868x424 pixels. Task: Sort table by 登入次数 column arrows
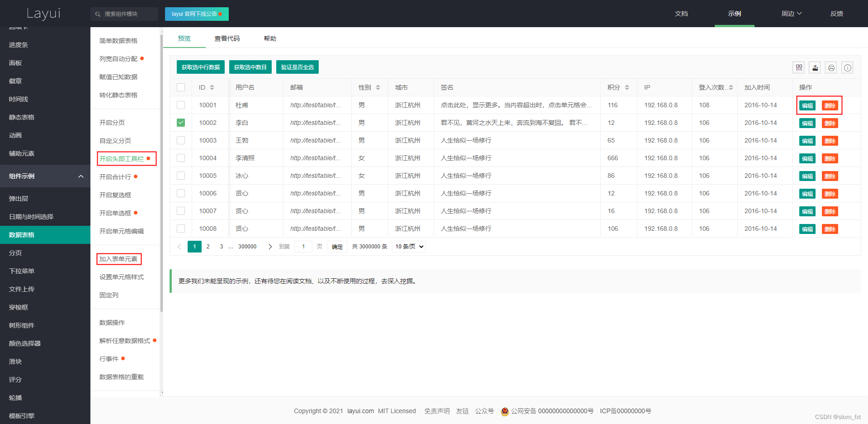(731, 87)
